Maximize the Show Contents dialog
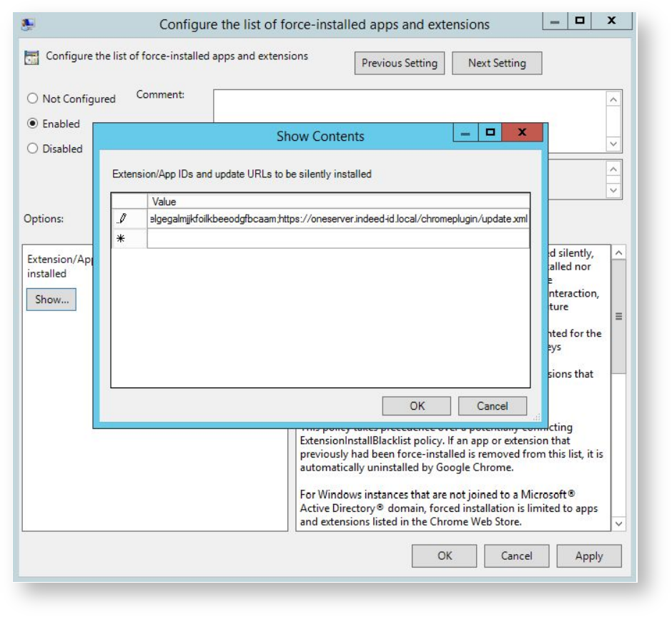This screenshot has height=617, width=672. pos(490,133)
